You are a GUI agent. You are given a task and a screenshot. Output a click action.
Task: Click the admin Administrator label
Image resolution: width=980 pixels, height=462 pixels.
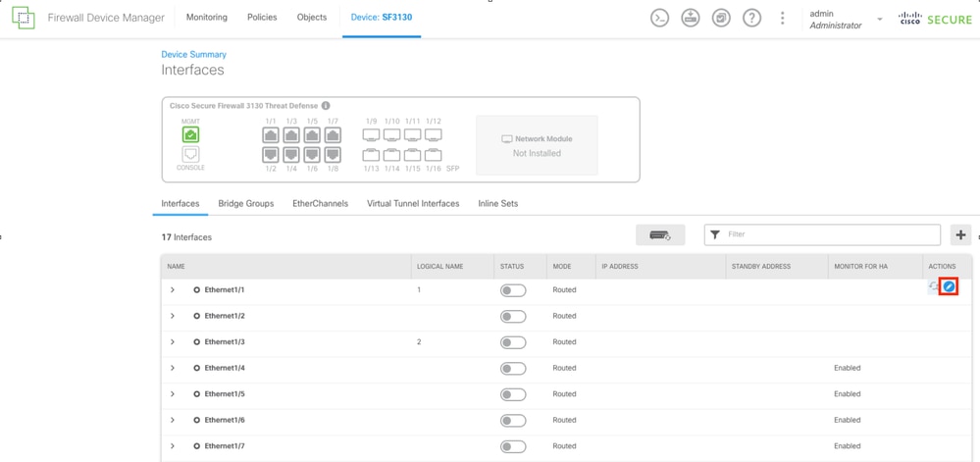[x=835, y=20]
